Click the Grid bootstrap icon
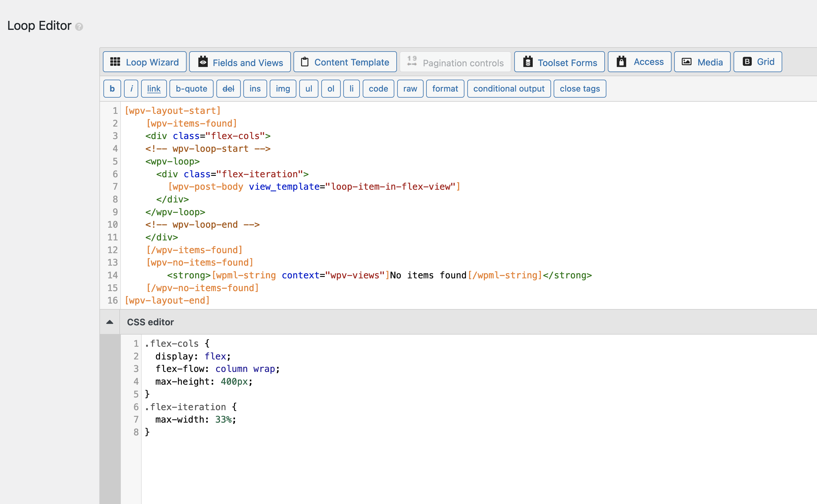The image size is (817, 504). coord(747,62)
